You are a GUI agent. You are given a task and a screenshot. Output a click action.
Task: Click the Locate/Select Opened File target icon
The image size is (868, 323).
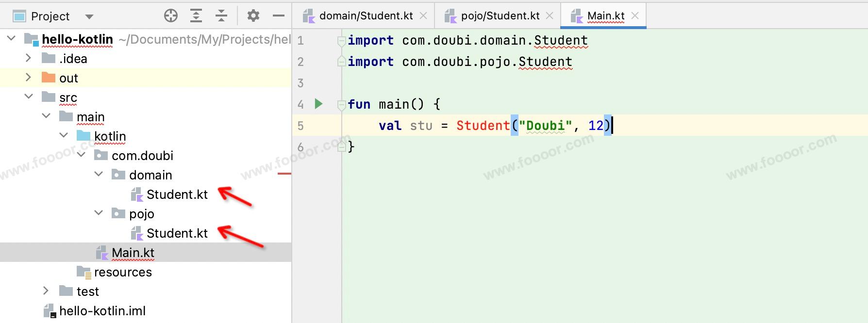171,16
